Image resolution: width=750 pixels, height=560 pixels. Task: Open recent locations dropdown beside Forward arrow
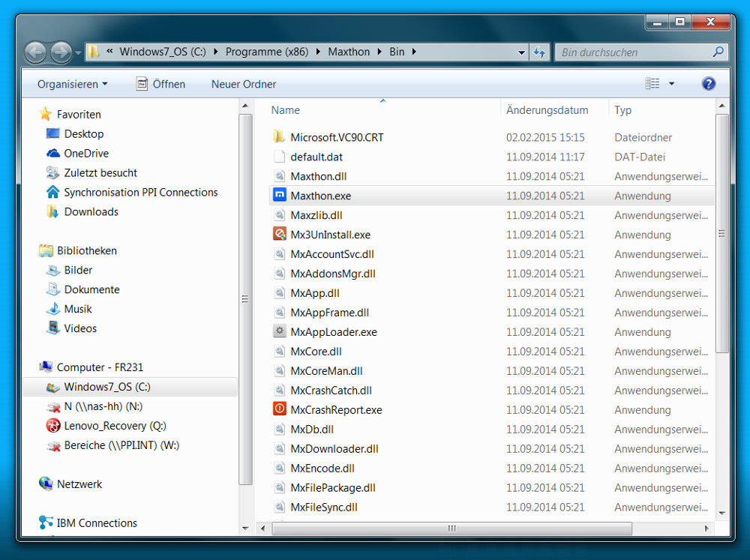click(79, 52)
